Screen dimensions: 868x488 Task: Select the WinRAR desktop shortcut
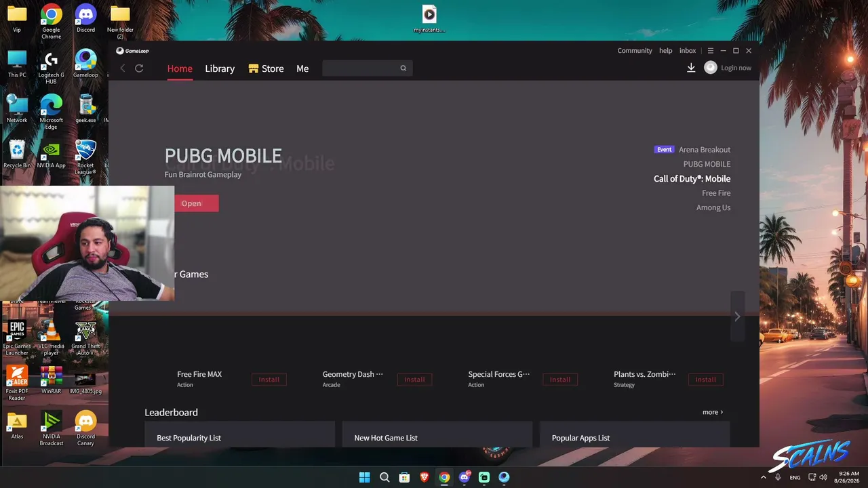click(51, 380)
